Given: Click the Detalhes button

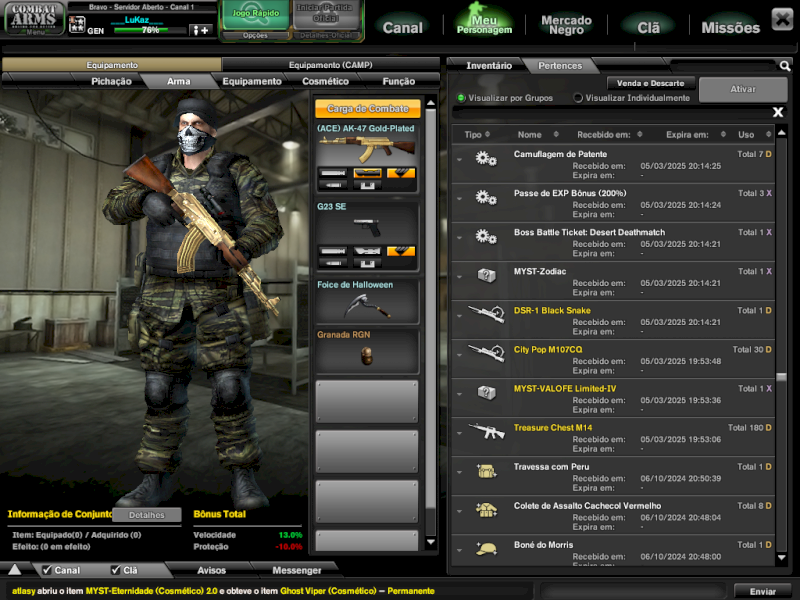Looking at the screenshot, I should coord(146,515).
